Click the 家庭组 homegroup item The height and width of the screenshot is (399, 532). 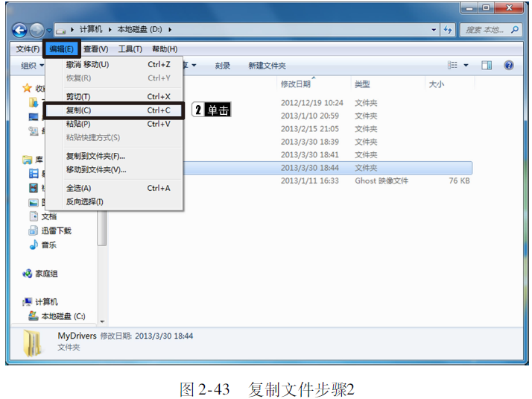[x=46, y=274]
